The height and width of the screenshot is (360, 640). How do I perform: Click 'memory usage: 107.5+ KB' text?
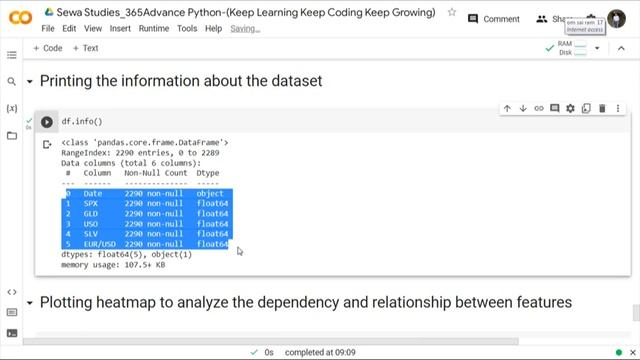(113, 264)
